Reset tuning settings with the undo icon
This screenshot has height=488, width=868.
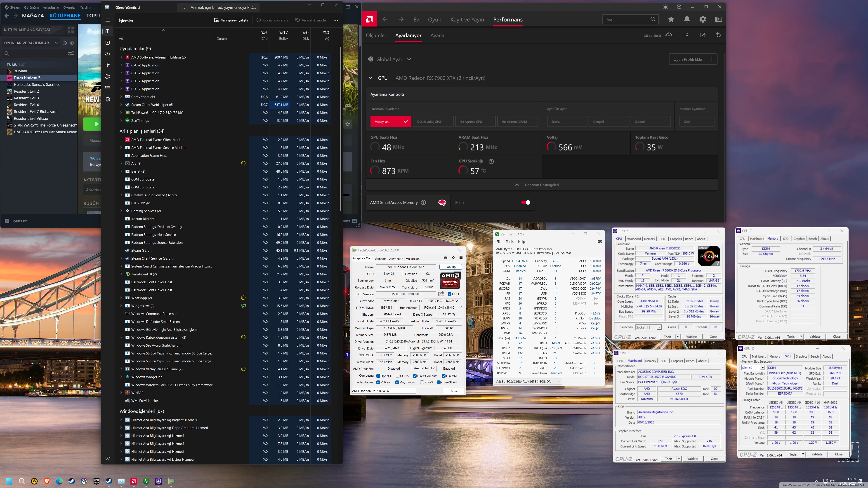point(718,35)
